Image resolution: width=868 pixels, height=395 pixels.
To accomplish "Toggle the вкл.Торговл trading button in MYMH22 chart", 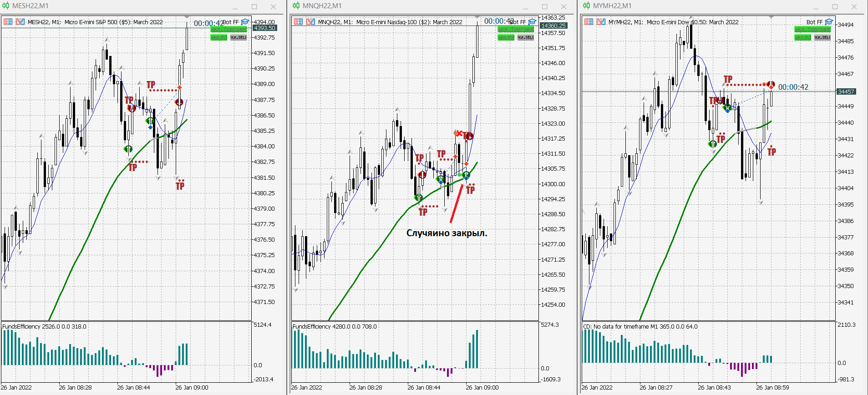I will [812, 29].
